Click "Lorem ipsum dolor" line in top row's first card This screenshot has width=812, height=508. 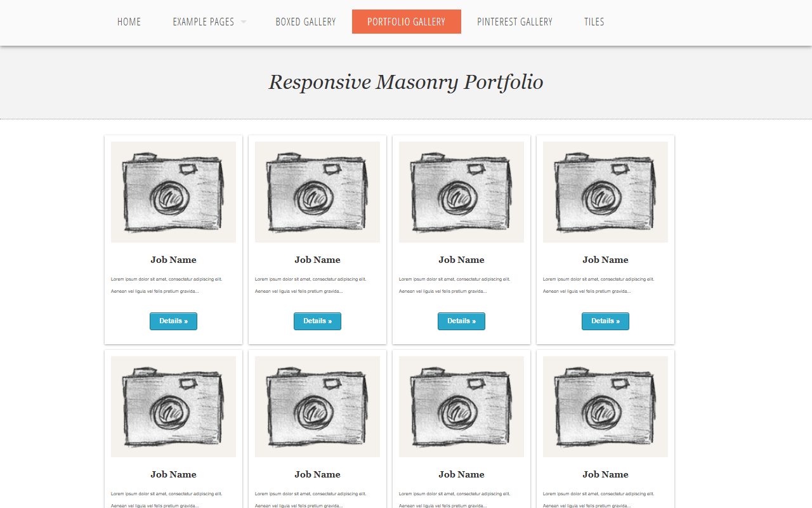tap(167, 279)
